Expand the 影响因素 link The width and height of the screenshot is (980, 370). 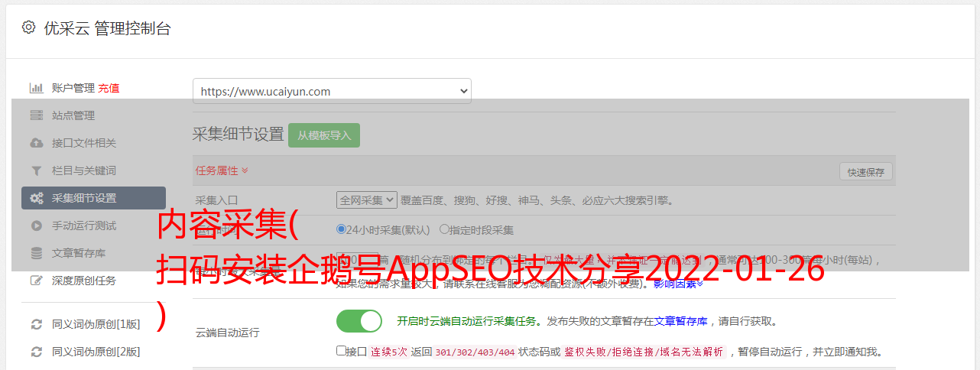678,284
